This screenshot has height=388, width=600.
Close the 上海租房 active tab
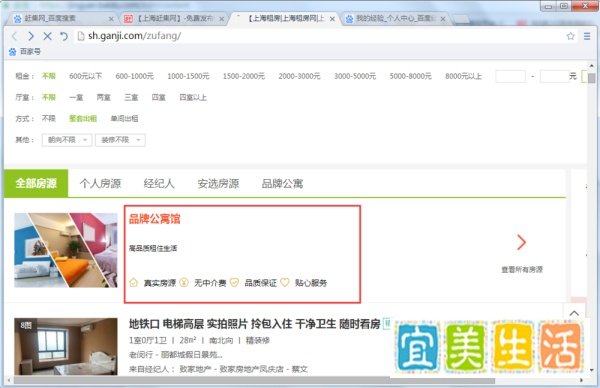(332, 19)
